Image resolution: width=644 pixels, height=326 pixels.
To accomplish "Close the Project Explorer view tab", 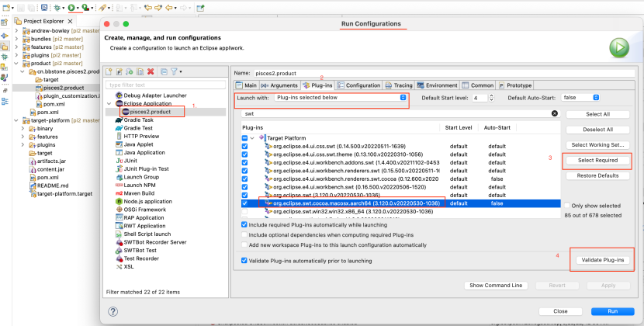I will coord(70,21).
